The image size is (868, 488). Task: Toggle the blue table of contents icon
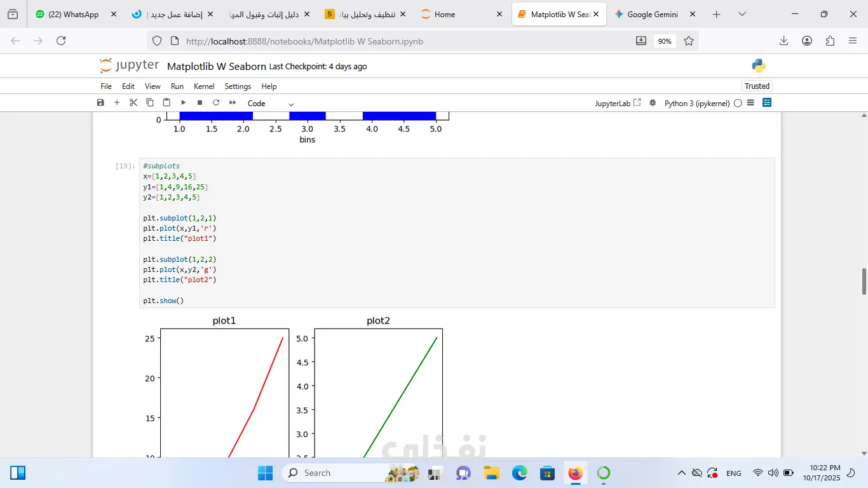coord(767,103)
